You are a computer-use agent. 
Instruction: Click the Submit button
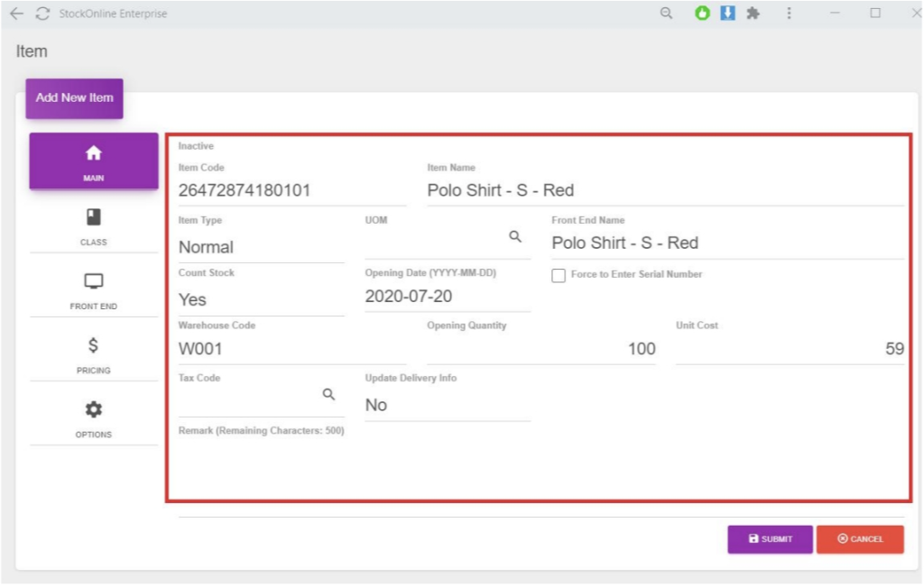(770, 539)
